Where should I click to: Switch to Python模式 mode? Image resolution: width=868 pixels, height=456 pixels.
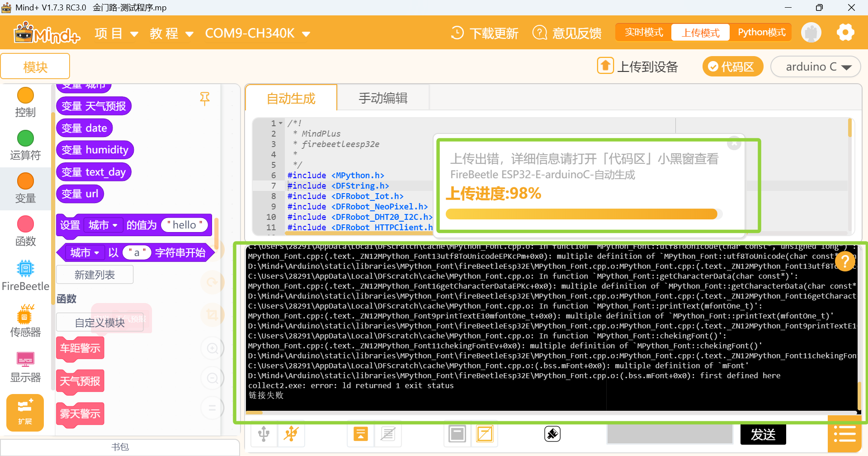(x=762, y=33)
